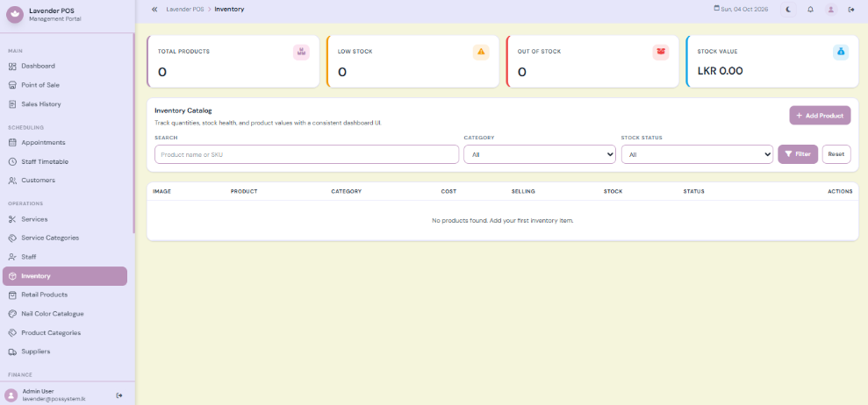Click Customers people icon
This screenshot has width=868, height=405.
click(x=12, y=181)
